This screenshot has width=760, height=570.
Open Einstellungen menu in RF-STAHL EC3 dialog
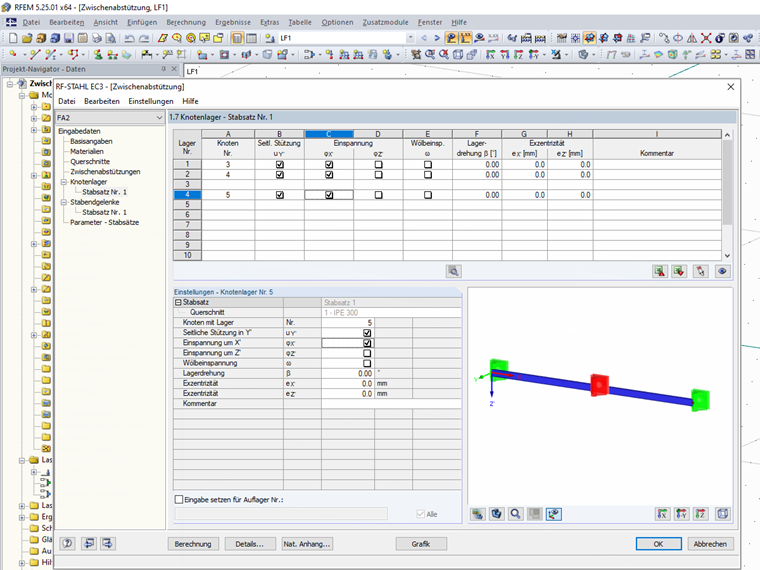151,101
